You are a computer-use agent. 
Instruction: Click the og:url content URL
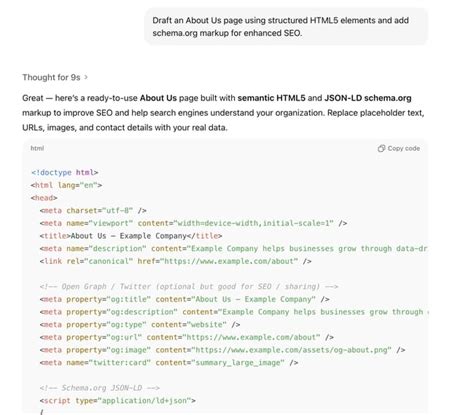tap(251, 337)
